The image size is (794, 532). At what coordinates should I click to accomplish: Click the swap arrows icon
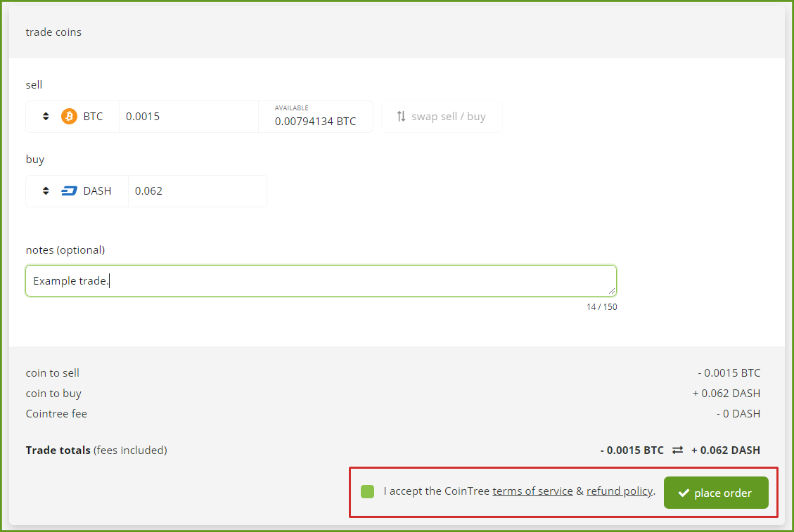click(401, 117)
